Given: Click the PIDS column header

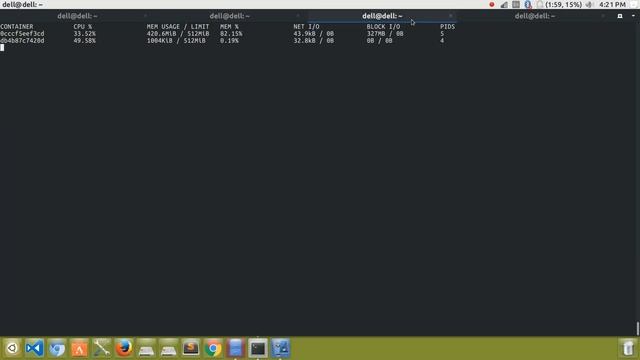Looking at the screenshot, I should coord(447,27).
